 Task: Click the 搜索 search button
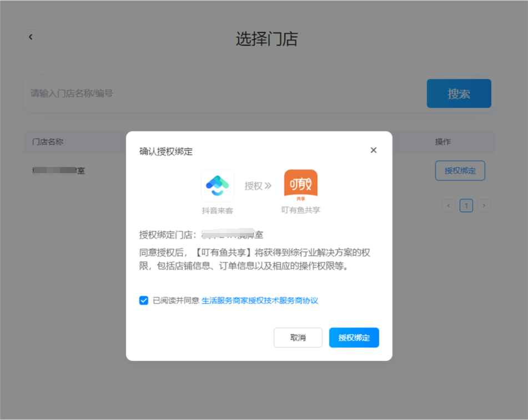459,94
